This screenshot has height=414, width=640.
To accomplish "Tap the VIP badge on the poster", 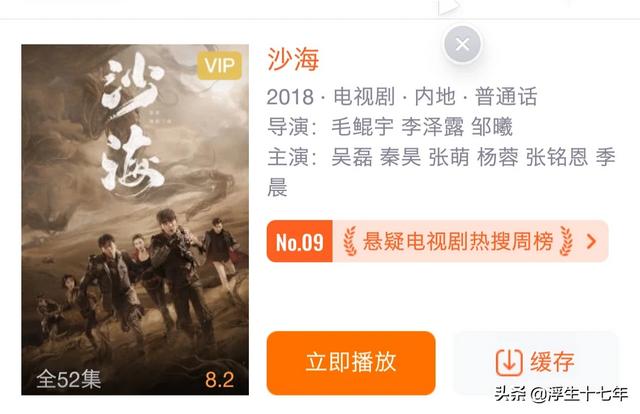I will coord(220,65).
